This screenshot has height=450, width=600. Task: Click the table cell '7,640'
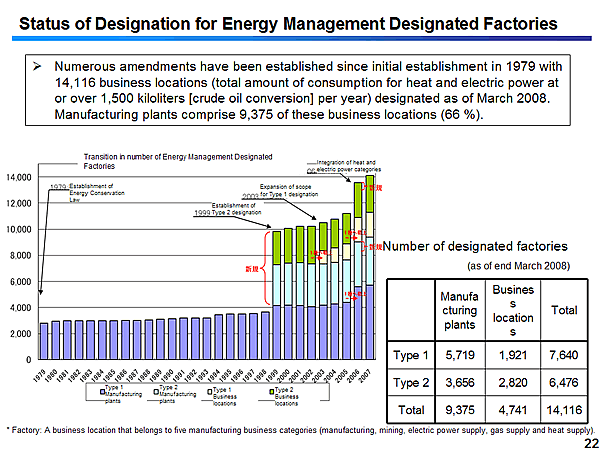pyautogui.click(x=564, y=355)
